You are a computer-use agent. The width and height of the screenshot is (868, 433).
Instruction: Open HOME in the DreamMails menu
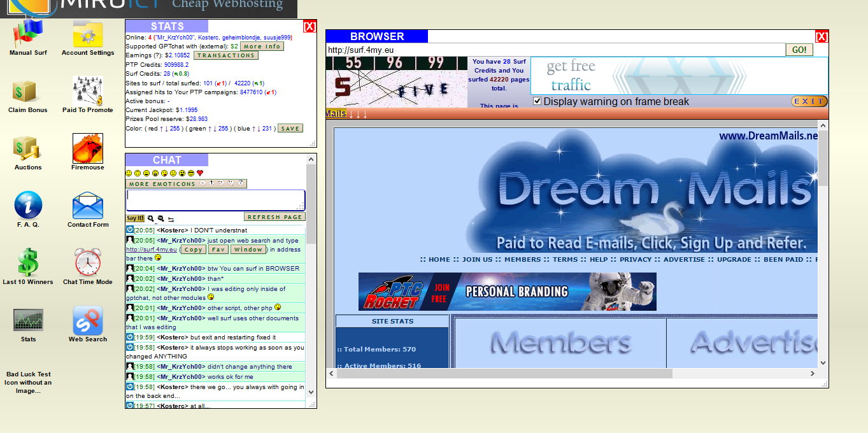tap(439, 259)
